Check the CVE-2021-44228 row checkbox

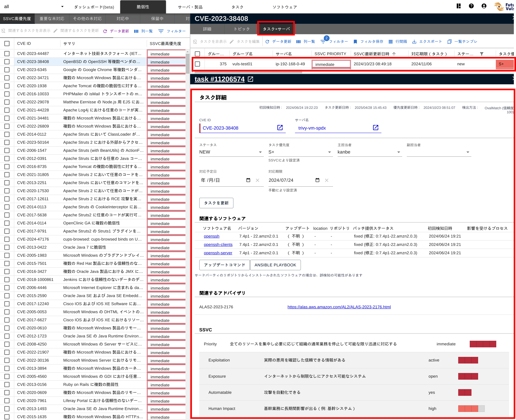tap(7, 110)
